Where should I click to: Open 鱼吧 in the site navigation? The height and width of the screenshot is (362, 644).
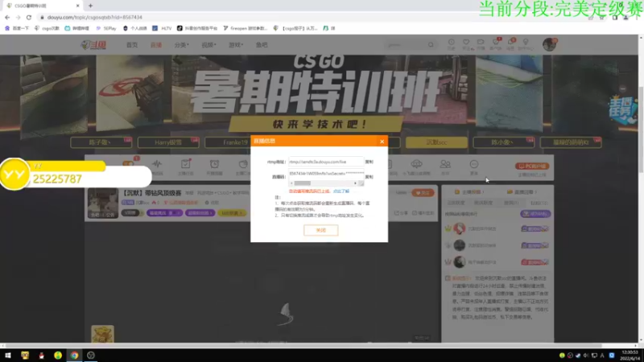coord(262,45)
